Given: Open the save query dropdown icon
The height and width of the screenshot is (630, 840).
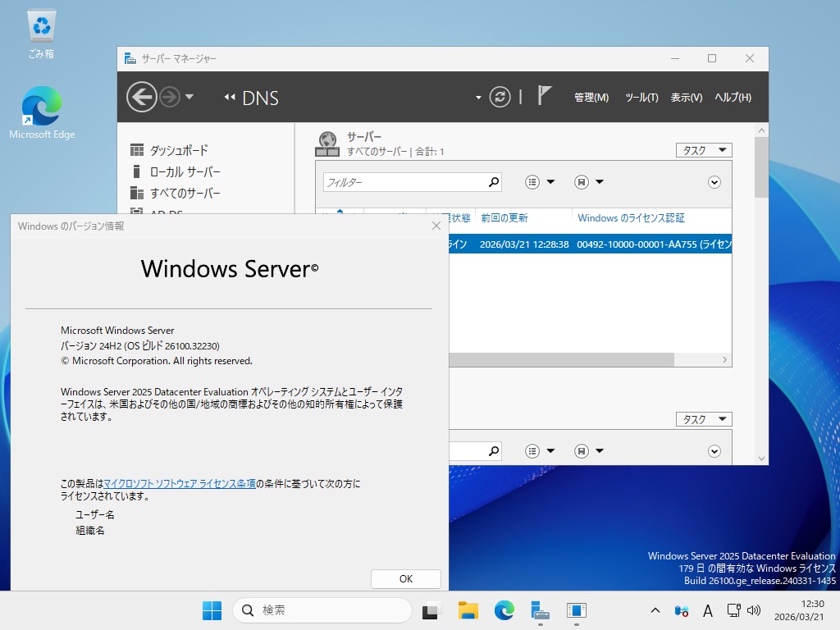Looking at the screenshot, I should point(588,182).
